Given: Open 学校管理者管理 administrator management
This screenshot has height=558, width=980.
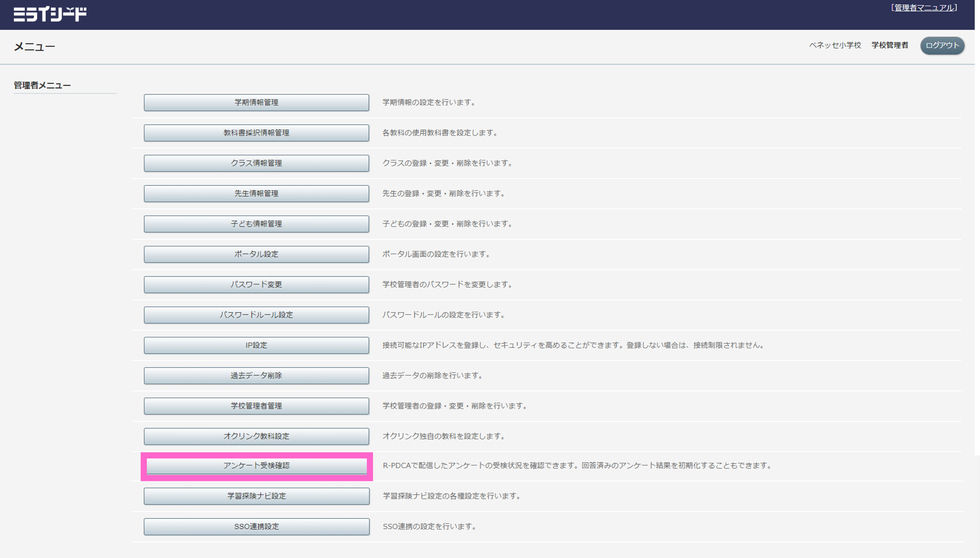Looking at the screenshot, I should [256, 405].
